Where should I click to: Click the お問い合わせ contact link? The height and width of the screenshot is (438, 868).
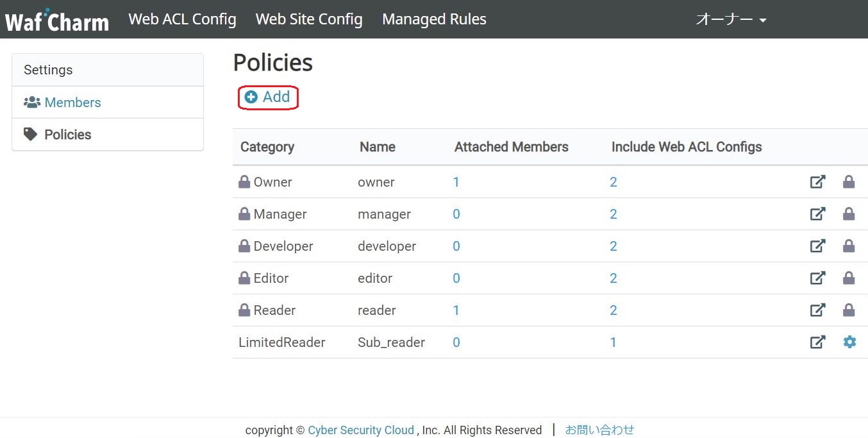pyautogui.click(x=599, y=430)
